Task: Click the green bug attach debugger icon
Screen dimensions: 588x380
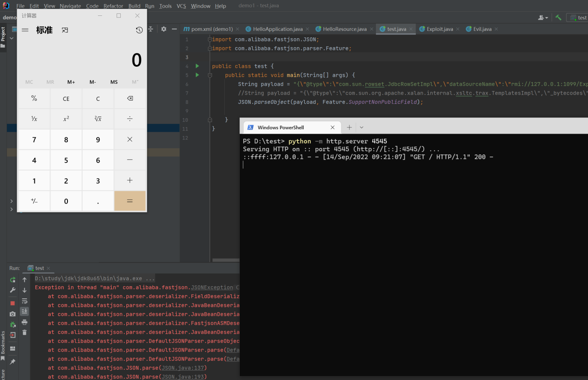Action: tap(13, 324)
